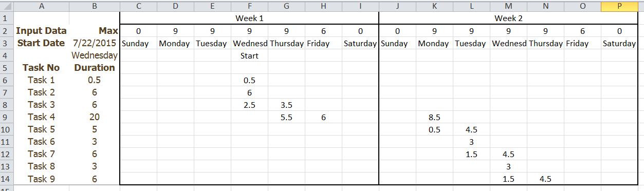Select the Week 2 Saturday cell
644x191 pixels.
point(619,43)
